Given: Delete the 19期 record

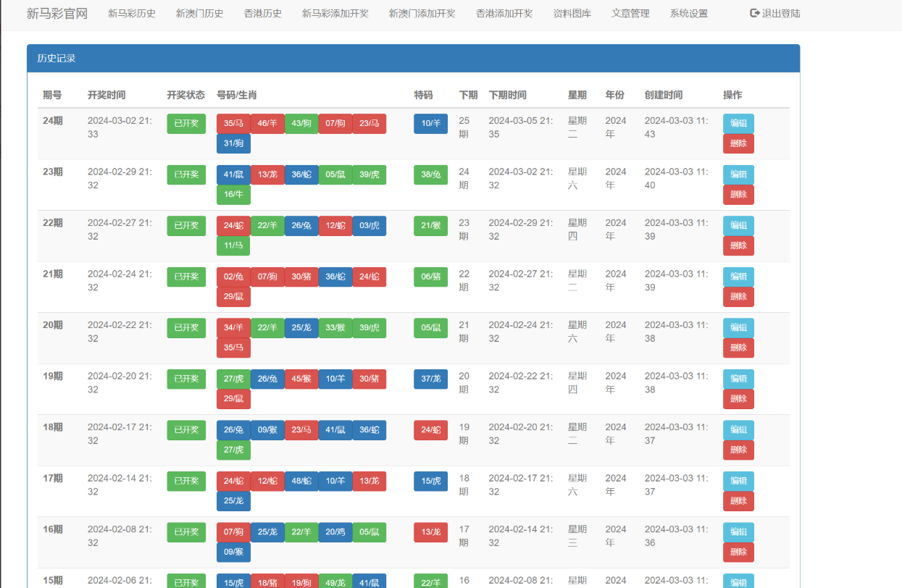Looking at the screenshot, I should coord(738,399).
